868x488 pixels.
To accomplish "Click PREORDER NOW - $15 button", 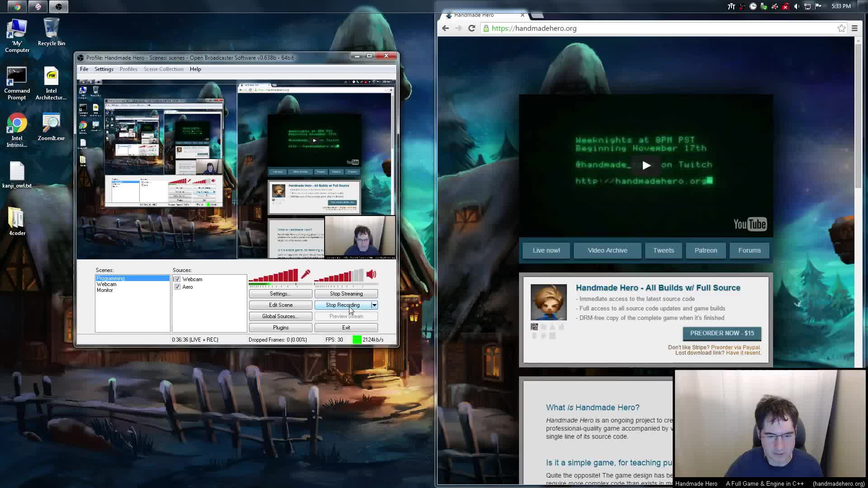I will (722, 333).
